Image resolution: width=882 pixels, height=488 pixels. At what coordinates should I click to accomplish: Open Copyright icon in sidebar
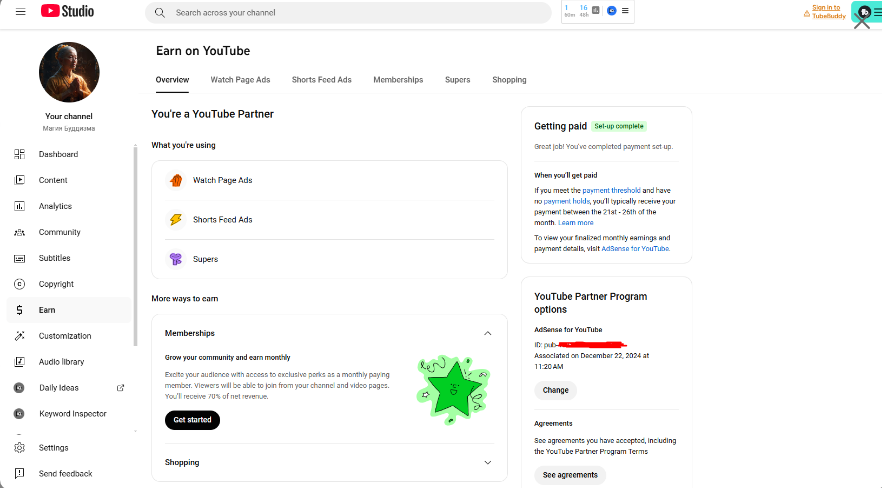pos(20,284)
